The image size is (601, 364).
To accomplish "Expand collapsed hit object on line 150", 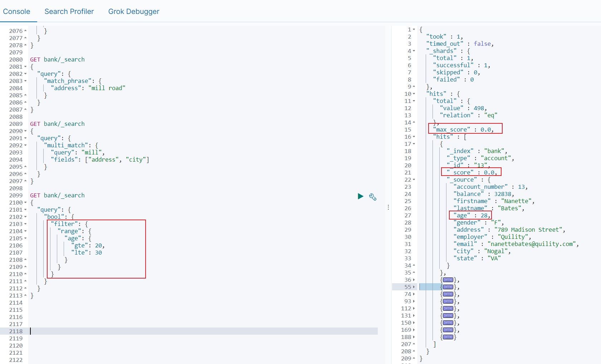I will (x=448, y=323).
